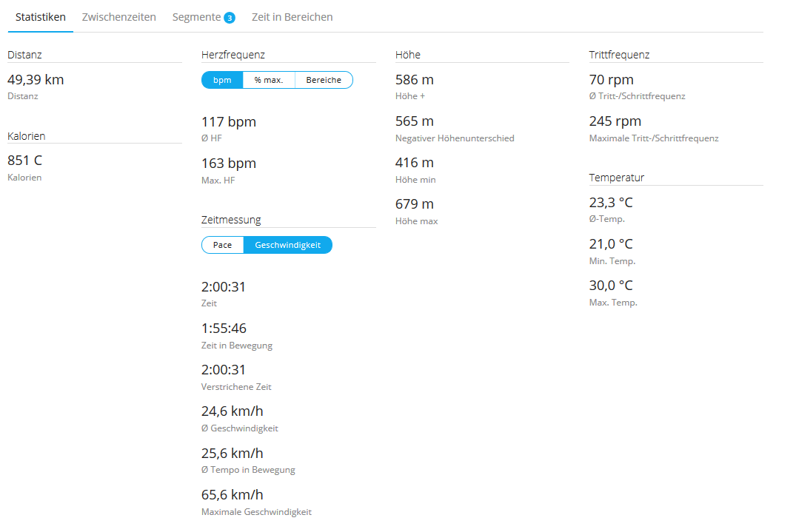Viewport: 796px width, 532px height.
Task: Select Bereiche heart rate display
Action: 324,80
